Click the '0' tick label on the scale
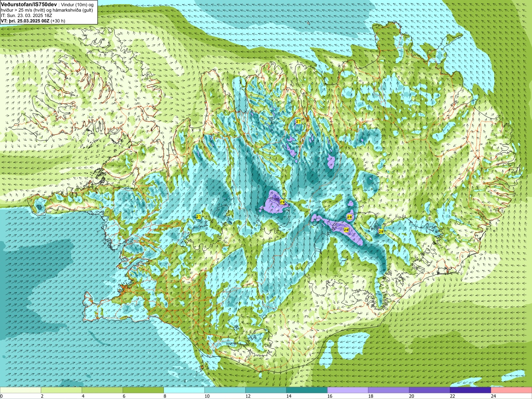This screenshot has height=399, width=532. (1, 396)
